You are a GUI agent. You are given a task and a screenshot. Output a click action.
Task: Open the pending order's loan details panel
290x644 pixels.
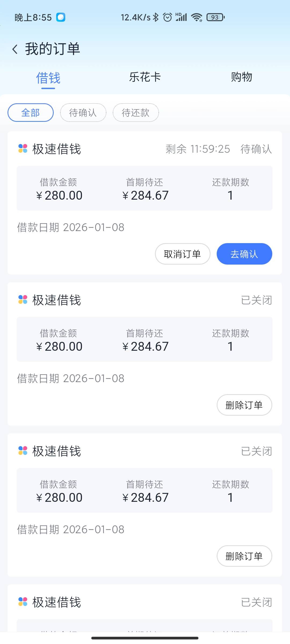(144, 188)
